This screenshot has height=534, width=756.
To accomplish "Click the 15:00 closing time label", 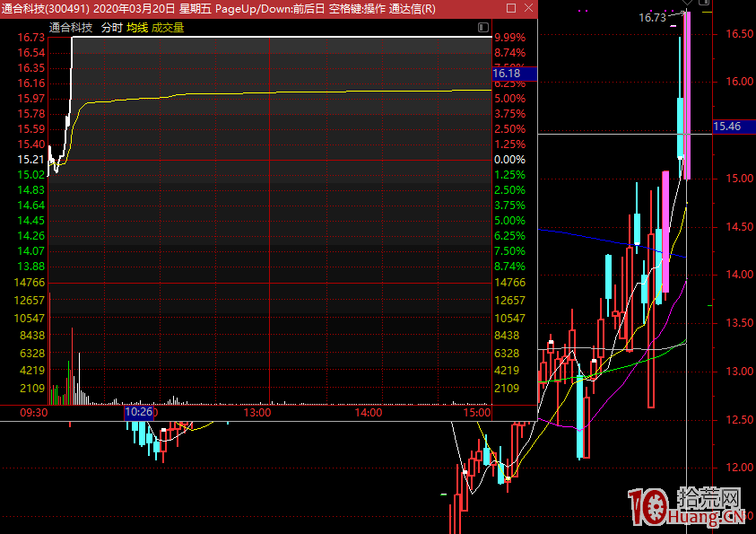I will tap(479, 413).
